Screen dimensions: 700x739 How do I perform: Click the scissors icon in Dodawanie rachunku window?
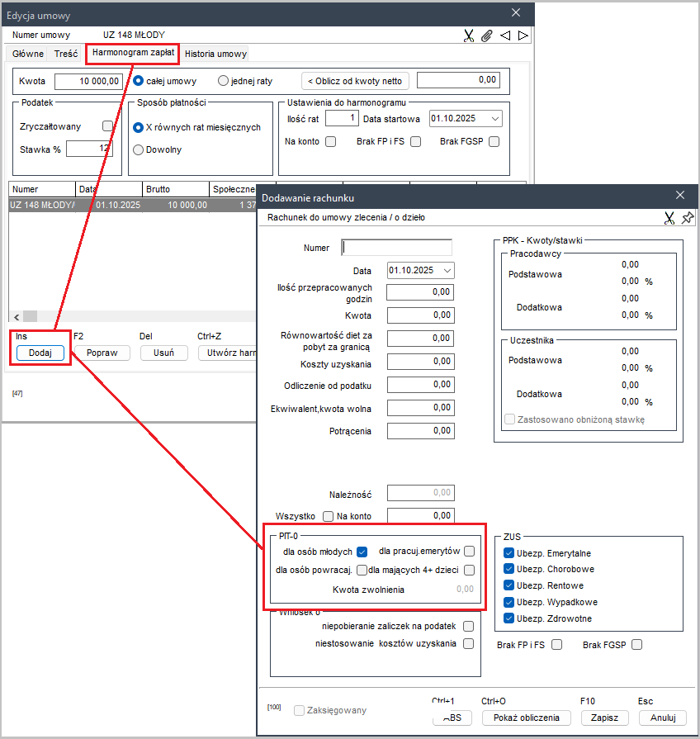[x=669, y=218]
